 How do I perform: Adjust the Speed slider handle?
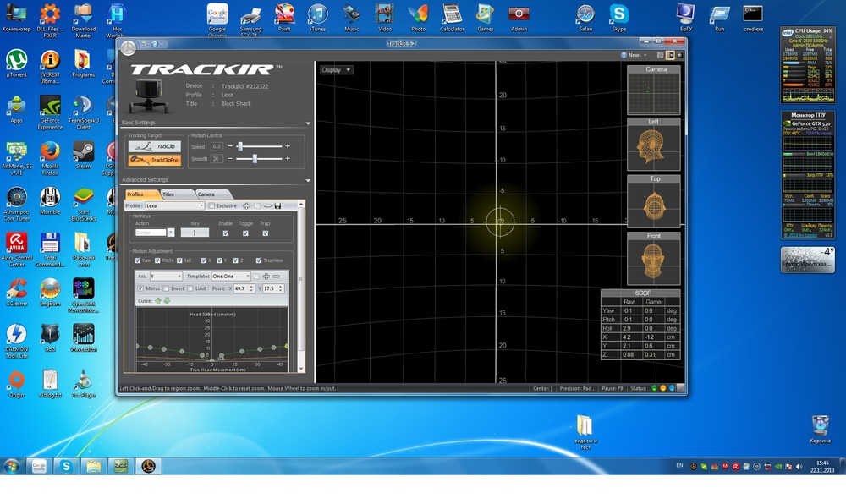240,146
